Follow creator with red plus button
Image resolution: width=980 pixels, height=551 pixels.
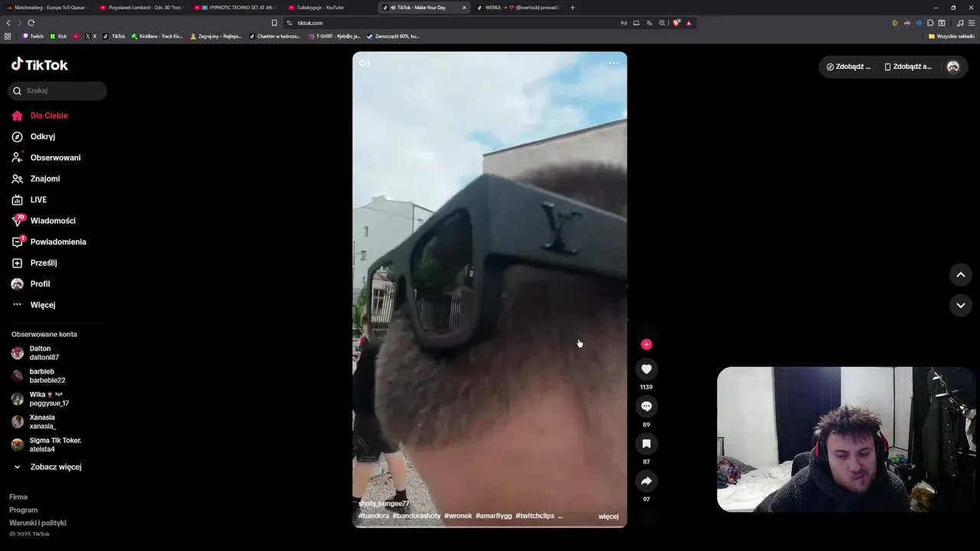tap(646, 344)
